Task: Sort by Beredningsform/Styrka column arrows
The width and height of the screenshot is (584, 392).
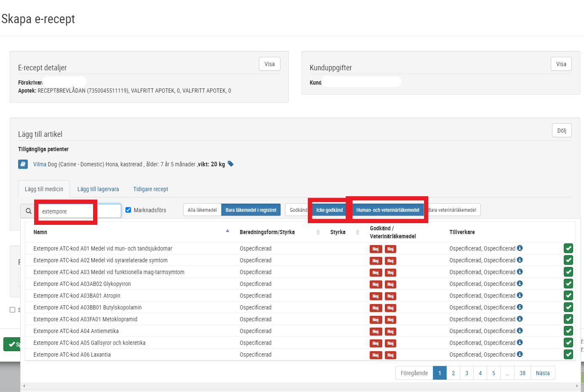Action: click(x=318, y=232)
